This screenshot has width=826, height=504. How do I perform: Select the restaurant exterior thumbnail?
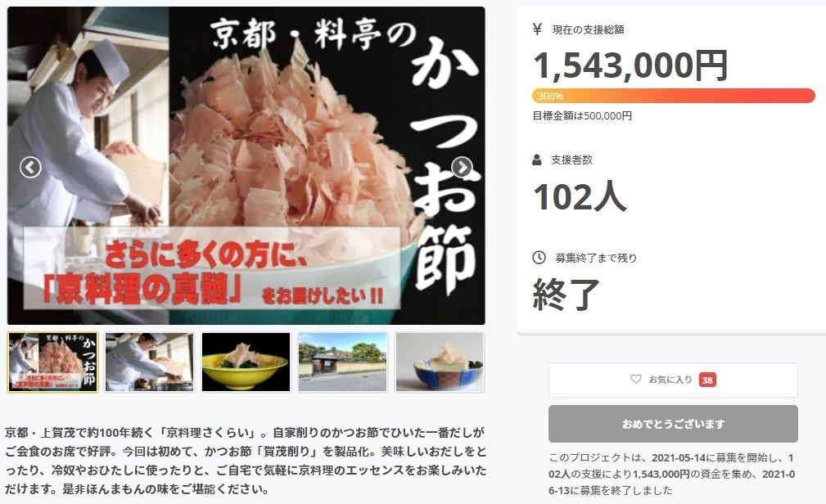[x=343, y=362]
